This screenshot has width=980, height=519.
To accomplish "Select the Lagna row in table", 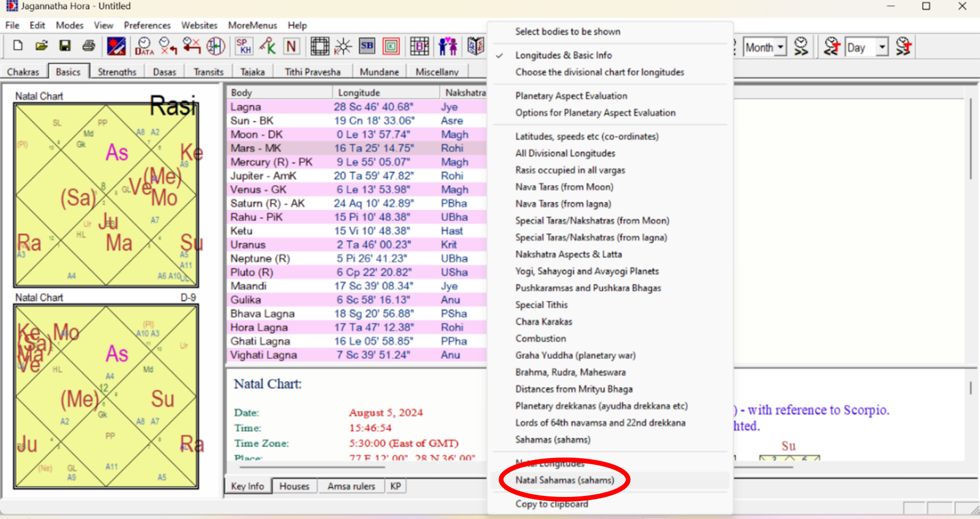I will pyautogui.click(x=357, y=107).
